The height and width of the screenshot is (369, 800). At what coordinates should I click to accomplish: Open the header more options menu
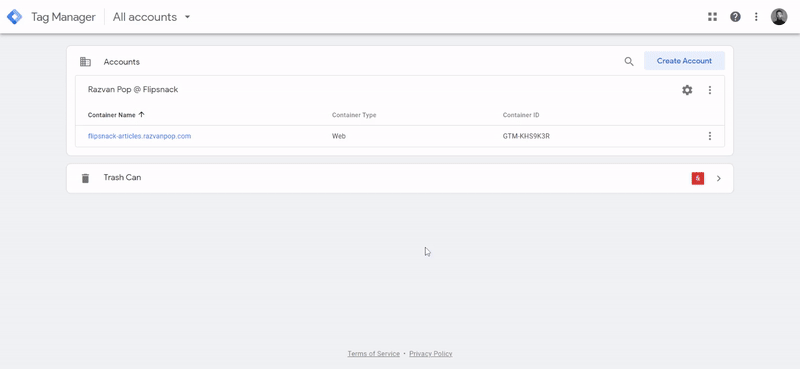click(x=756, y=17)
